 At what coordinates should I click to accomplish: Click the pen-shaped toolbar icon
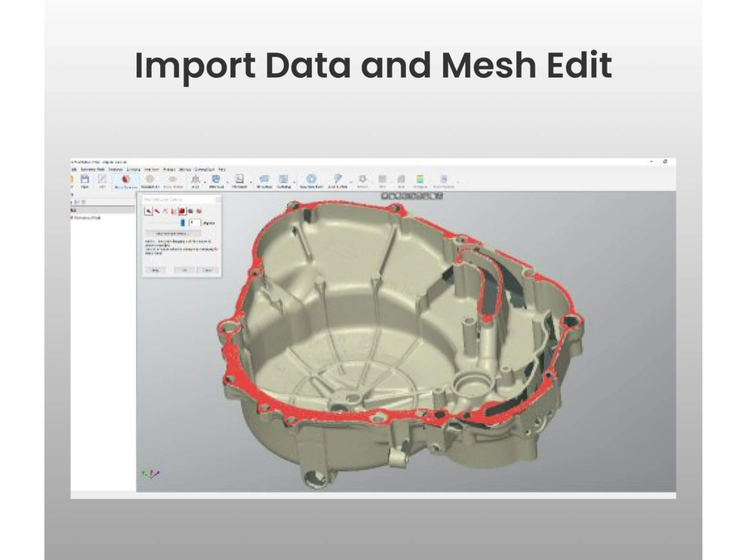point(337,179)
